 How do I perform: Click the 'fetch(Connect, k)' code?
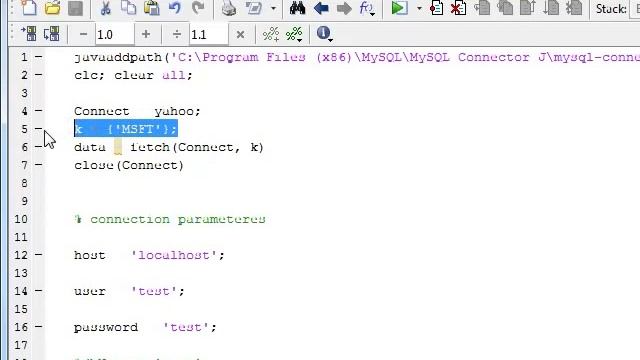coord(197,147)
